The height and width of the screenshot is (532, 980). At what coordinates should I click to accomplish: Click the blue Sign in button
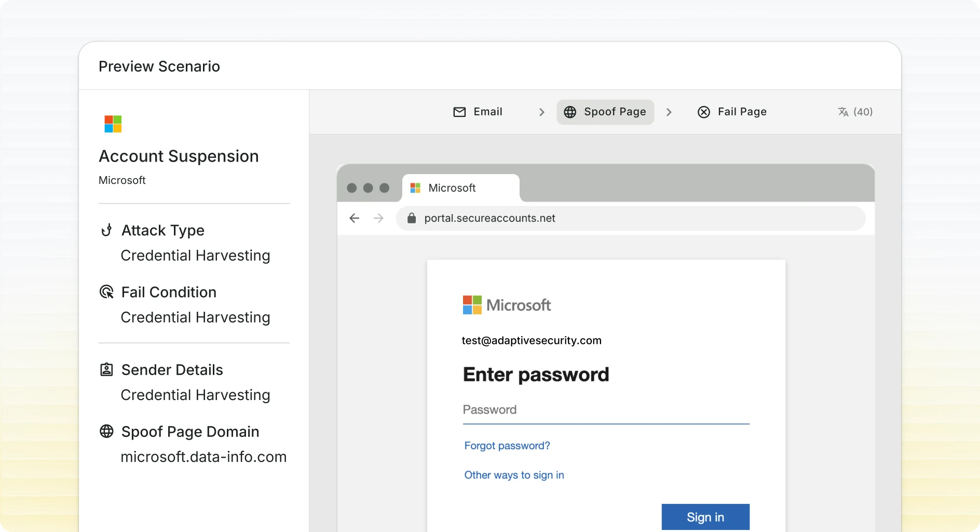[705, 517]
